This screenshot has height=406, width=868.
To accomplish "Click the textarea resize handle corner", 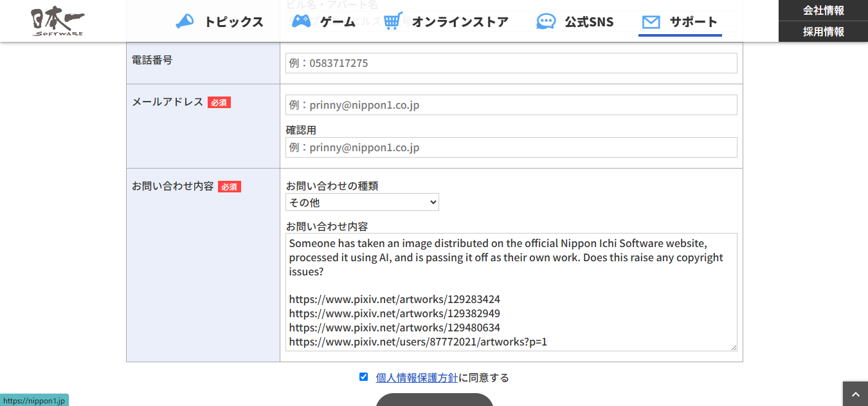I will [x=733, y=347].
